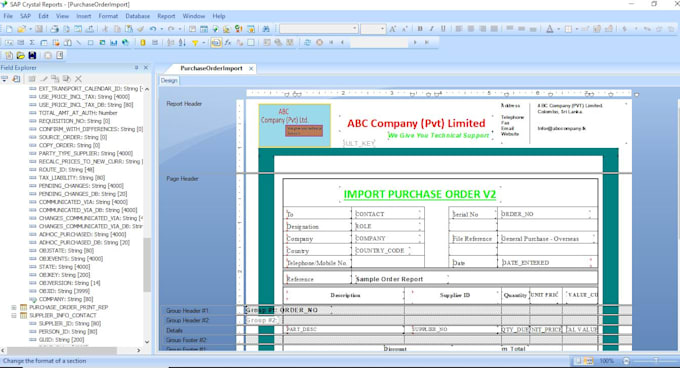Open the Report menu
Viewport: 680px width, 368px height.
click(166, 16)
